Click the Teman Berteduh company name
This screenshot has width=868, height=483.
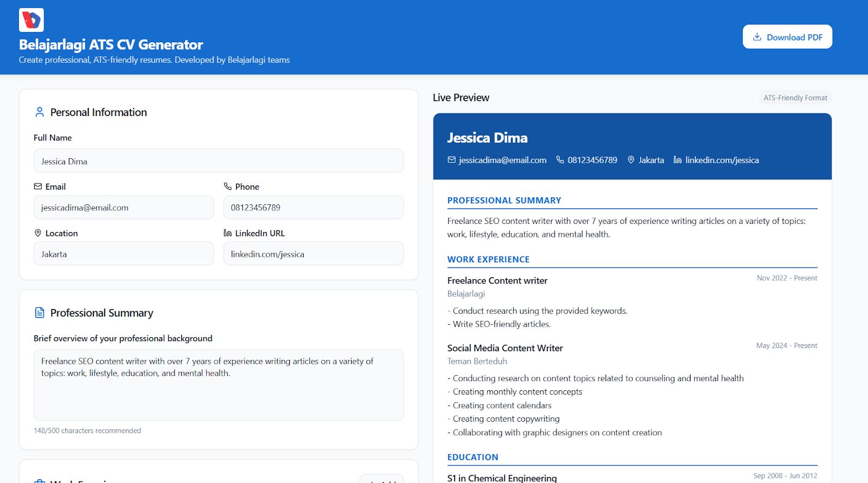coord(477,361)
